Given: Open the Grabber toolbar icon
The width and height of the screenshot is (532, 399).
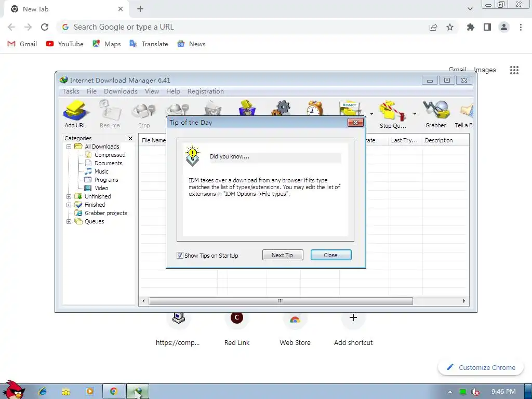Looking at the screenshot, I should (436, 114).
